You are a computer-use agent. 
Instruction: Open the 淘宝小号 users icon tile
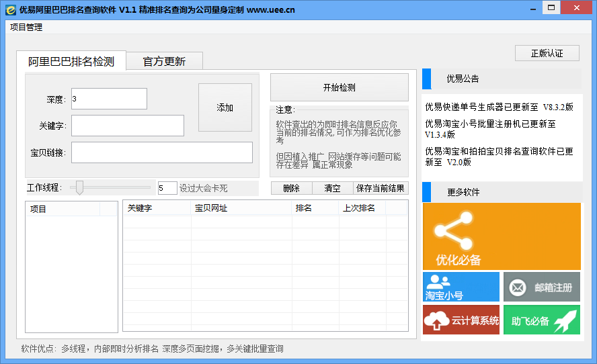pos(461,286)
